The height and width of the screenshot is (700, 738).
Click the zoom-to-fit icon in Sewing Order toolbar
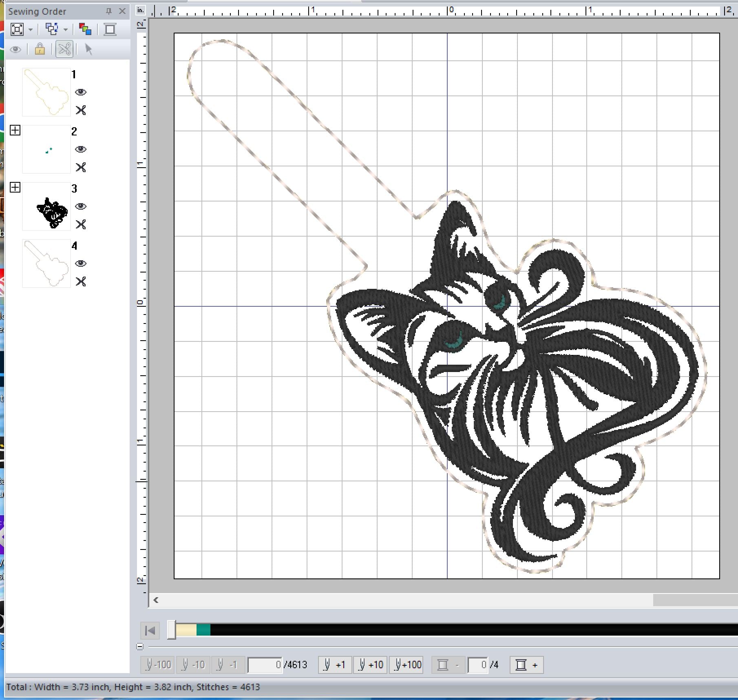(17, 29)
